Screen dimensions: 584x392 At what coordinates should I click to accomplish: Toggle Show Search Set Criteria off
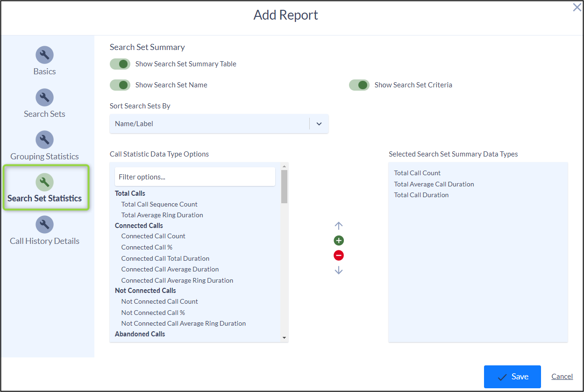[359, 85]
